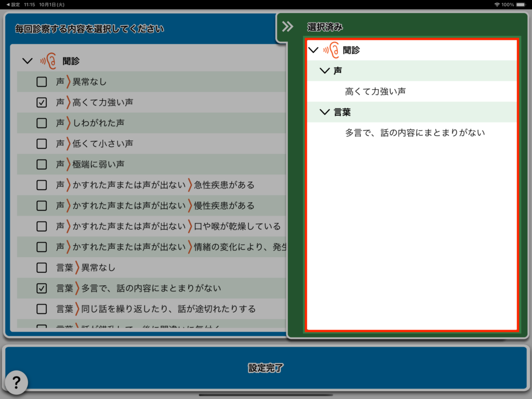The height and width of the screenshot is (399, 532).
Task: Collapse the 聞診 section in left list
Action: pyautogui.click(x=28, y=61)
